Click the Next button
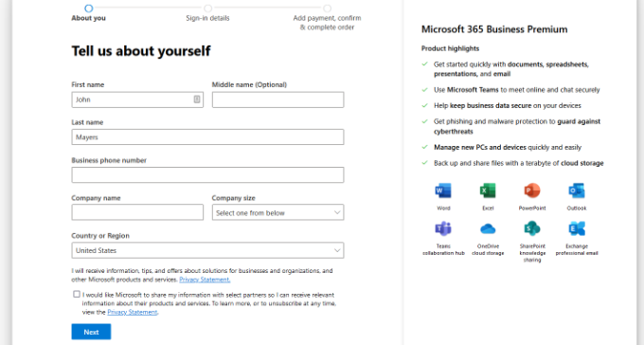This screenshot has height=345, width=644. point(91,332)
